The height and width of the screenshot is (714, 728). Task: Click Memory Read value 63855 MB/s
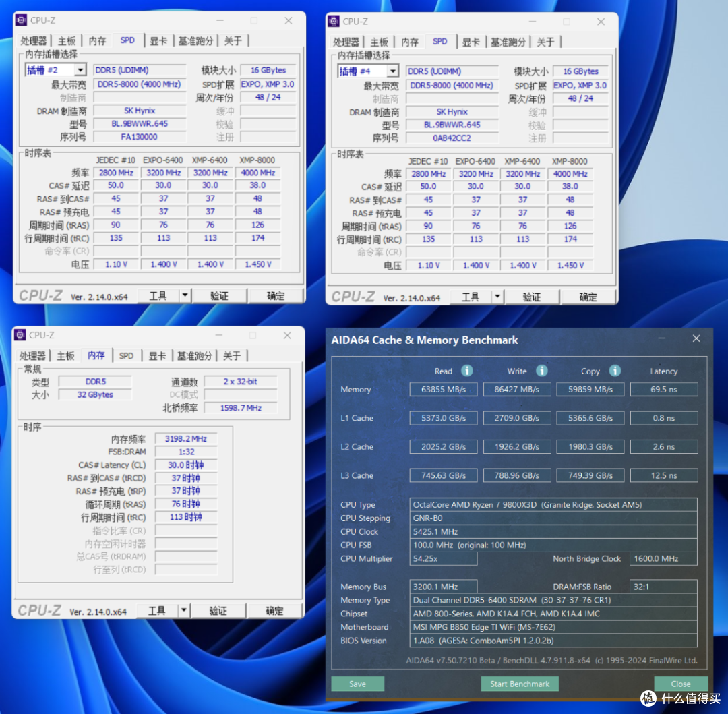point(444,390)
